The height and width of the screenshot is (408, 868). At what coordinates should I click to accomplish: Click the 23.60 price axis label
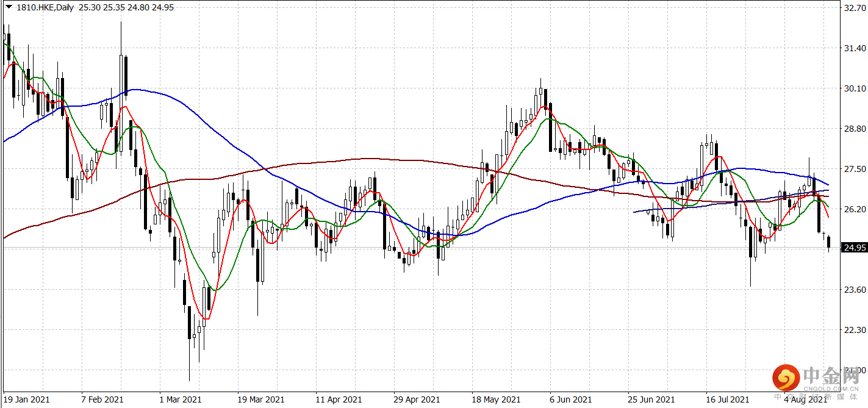(854, 290)
